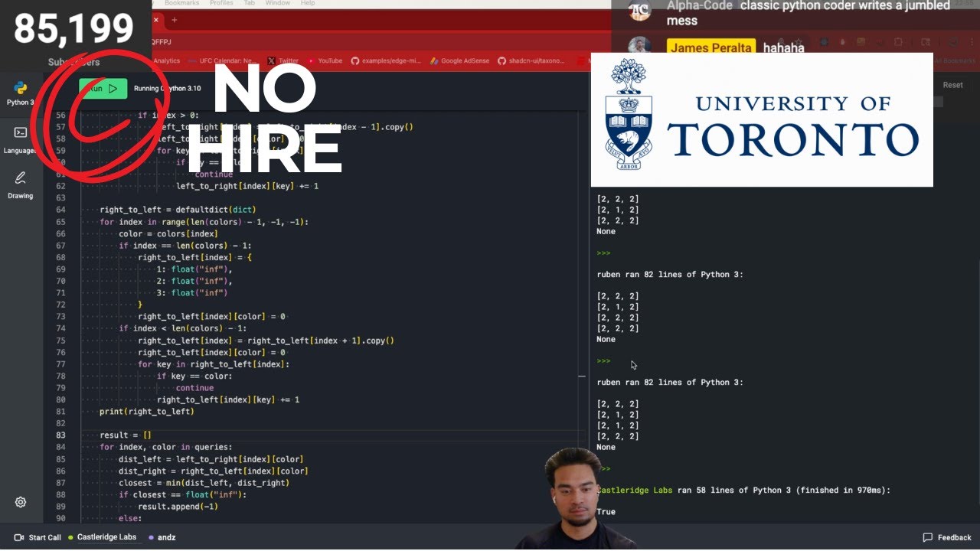The height and width of the screenshot is (551, 980).
Task: Open the Analytics bookmark
Action: (x=166, y=60)
